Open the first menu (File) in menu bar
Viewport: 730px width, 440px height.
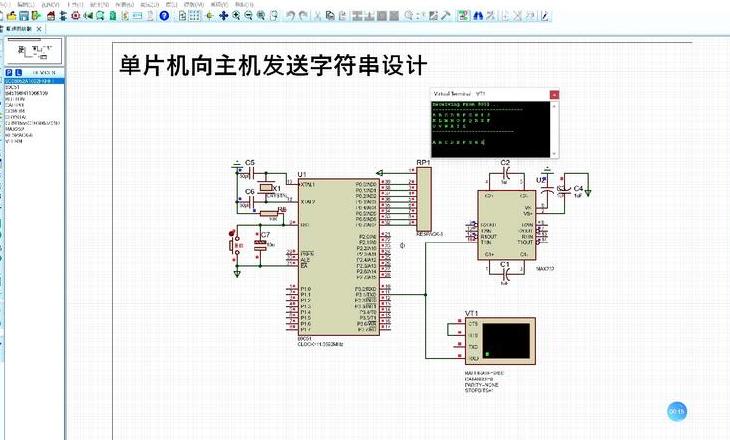pos(5,4)
